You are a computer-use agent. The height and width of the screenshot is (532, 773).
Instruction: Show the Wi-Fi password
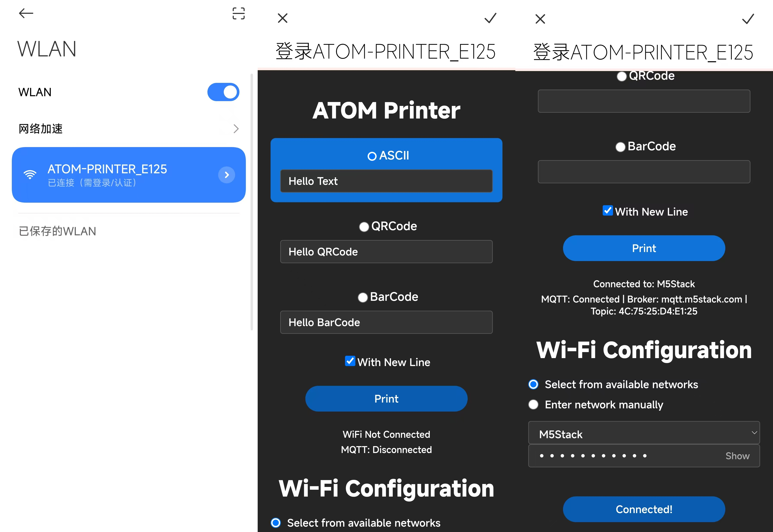737,456
